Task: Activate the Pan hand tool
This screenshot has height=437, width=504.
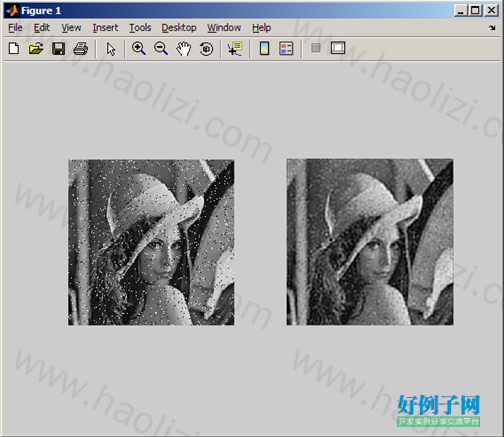Action: 183,49
